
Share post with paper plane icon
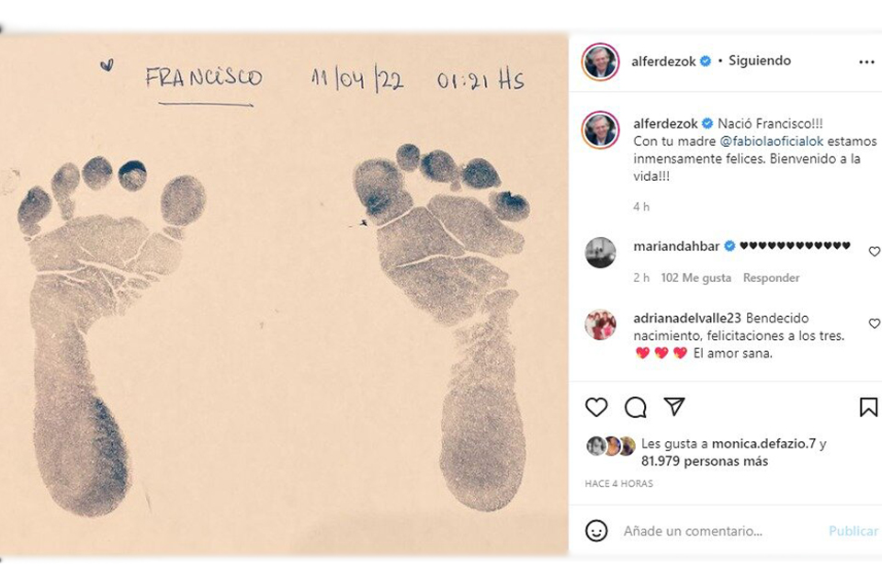pyautogui.click(x=673, y=406)
